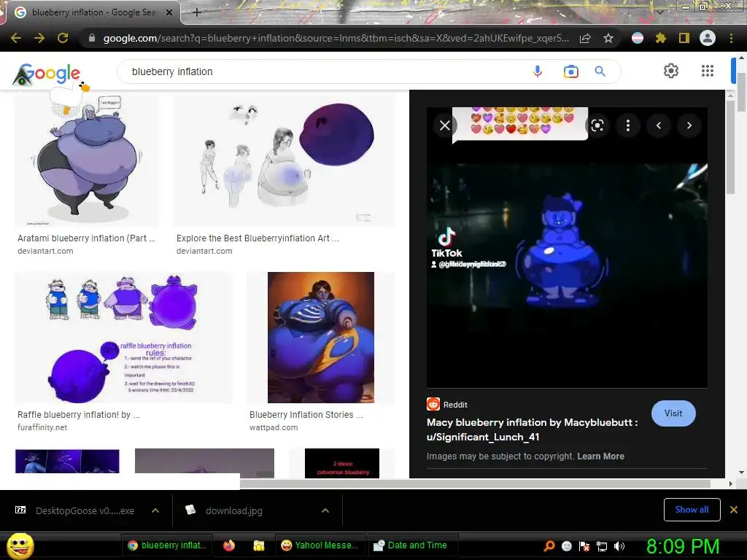Viewport: 747px width, 560px height.
Task: Click Show all downloads button
Action: 692,510
